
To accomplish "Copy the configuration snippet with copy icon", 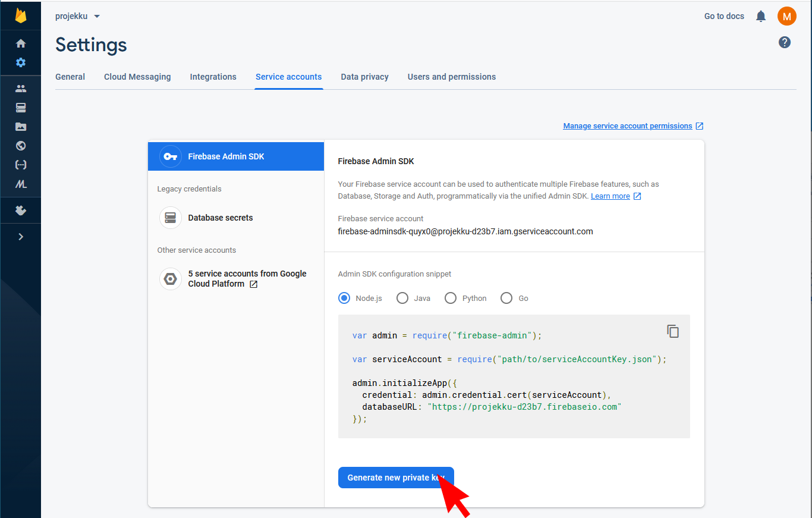I will (x=673, y=331).
